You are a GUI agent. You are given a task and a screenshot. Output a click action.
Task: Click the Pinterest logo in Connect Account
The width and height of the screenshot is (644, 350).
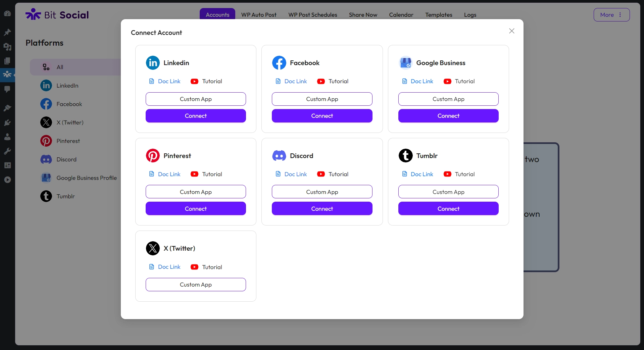point(153,156)
